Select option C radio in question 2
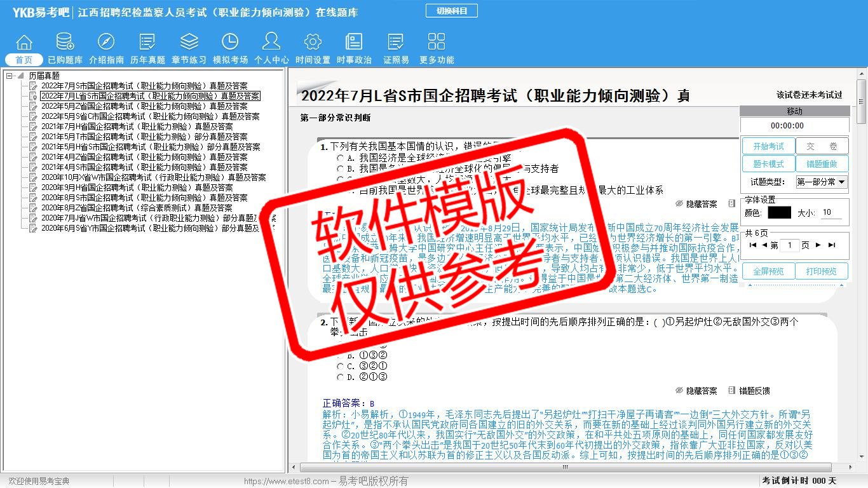 pyautogui.click(x=341, y=367)
